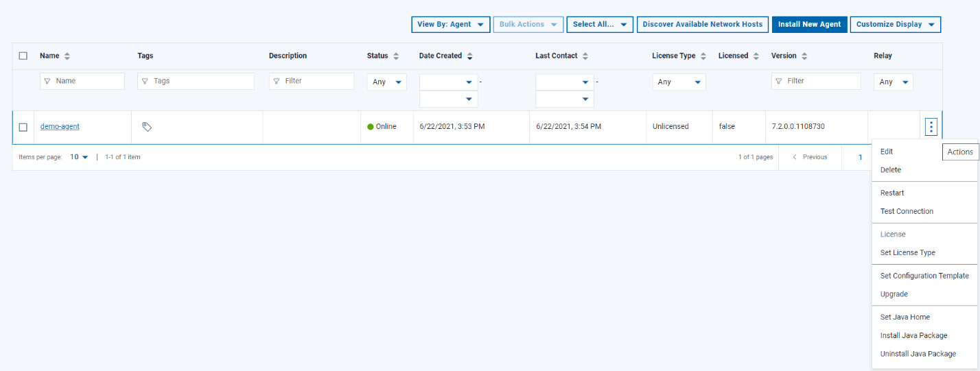
Task: Open the demo-agent link
Action: coord(60,127)
